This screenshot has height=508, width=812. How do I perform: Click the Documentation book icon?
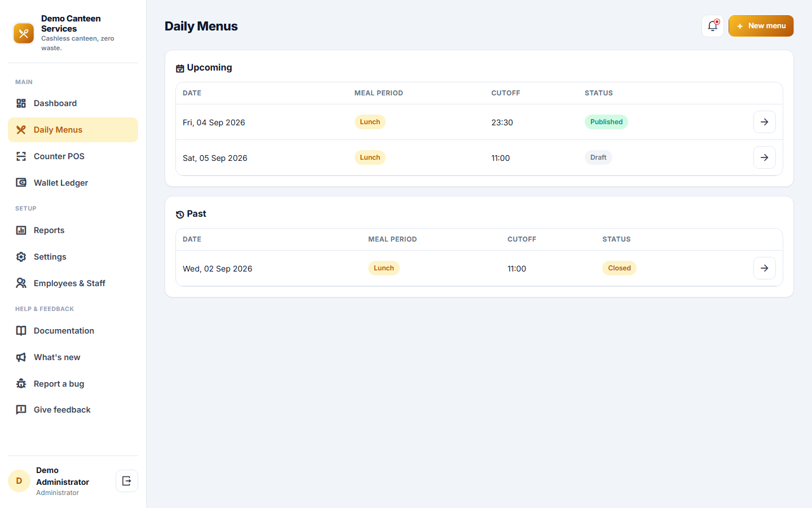pyautogui.click(x=21, y=331)
